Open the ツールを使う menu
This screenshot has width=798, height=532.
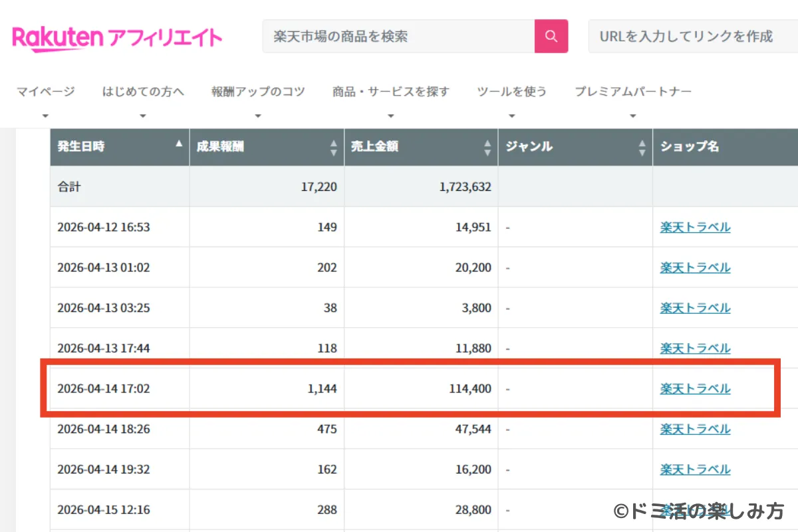[512, 92]
